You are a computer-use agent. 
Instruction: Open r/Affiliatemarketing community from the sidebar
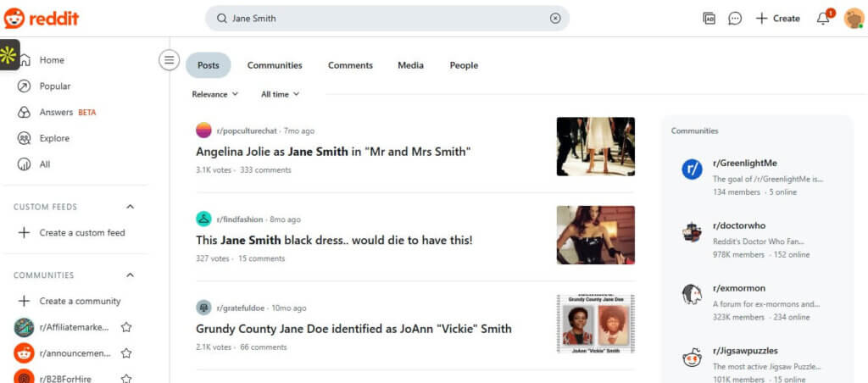click(x=75, y=327)
